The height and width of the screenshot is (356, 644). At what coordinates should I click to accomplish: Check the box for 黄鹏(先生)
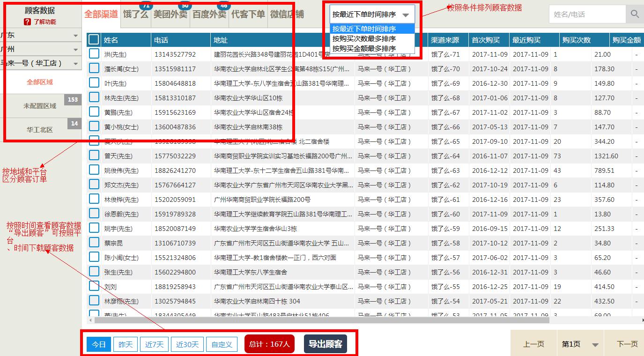point(94,112)
